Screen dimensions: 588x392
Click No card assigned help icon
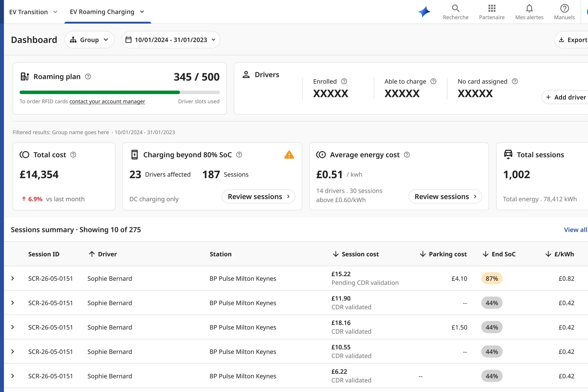pyautogui.click(x=515, y=81)
